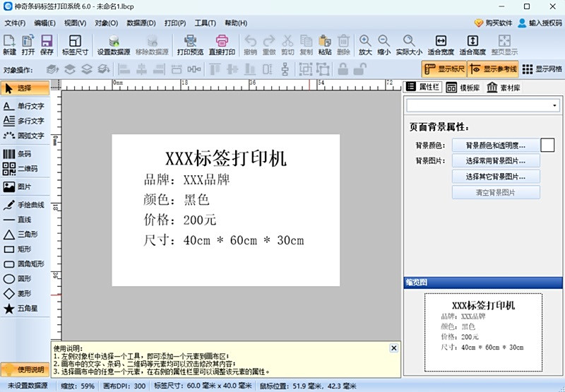565x392 pixels.
Task: Switch to the 模板库 tab
Action: click(463, 88)
